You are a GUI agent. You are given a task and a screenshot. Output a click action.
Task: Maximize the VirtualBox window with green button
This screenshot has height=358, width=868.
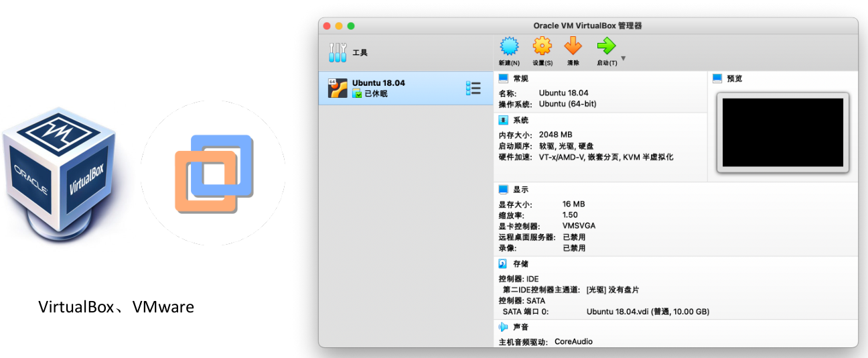[351, 25]
